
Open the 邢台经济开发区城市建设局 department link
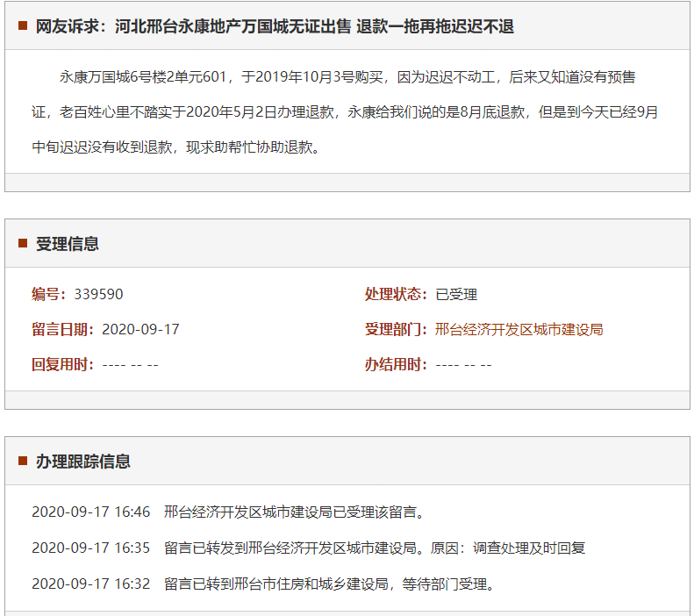point(519,329)
